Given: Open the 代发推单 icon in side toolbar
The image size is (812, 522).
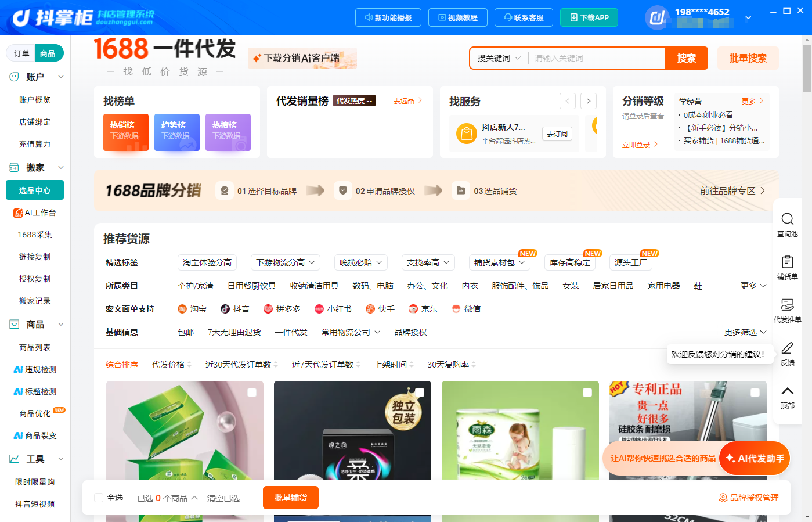Looking at the screenshot, I should click(x=787, y=305).
